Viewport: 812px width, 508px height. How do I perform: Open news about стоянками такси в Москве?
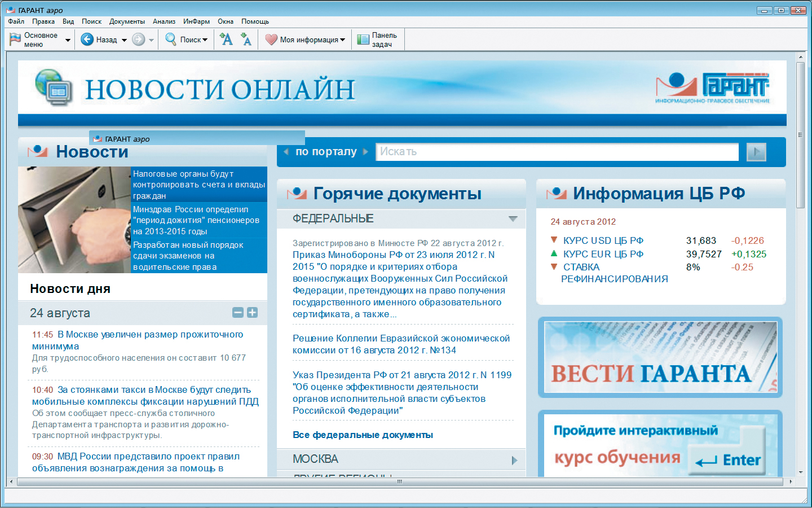(145, 396)
